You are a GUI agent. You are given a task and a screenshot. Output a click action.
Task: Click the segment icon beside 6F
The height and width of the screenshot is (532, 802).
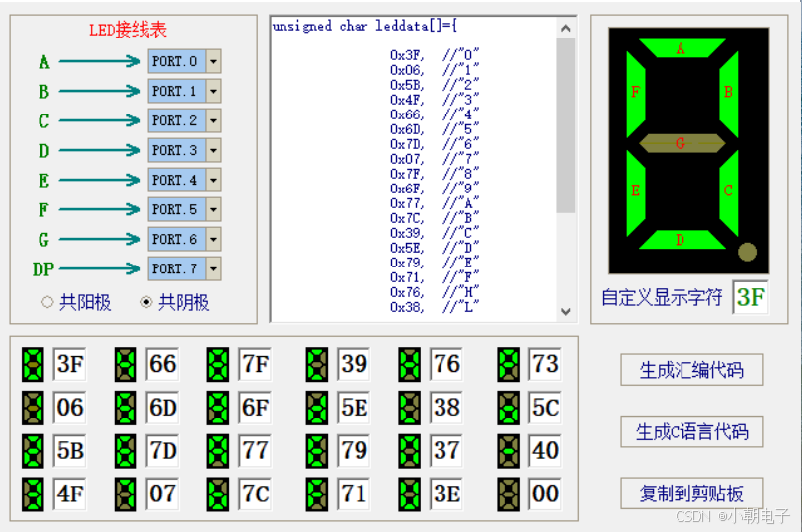[x=218, y=408]
